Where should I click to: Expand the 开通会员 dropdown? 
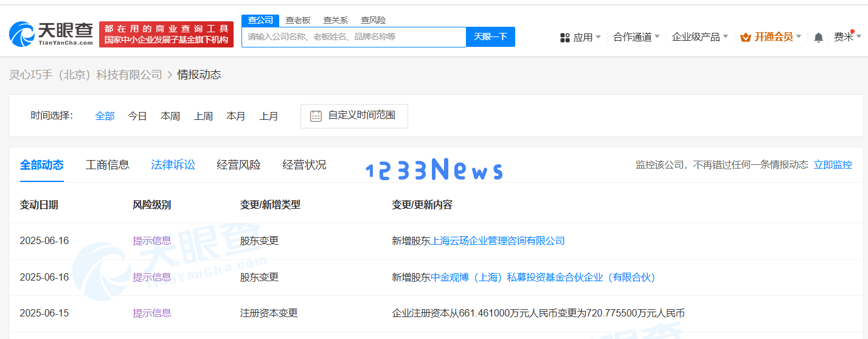(771, 37)
